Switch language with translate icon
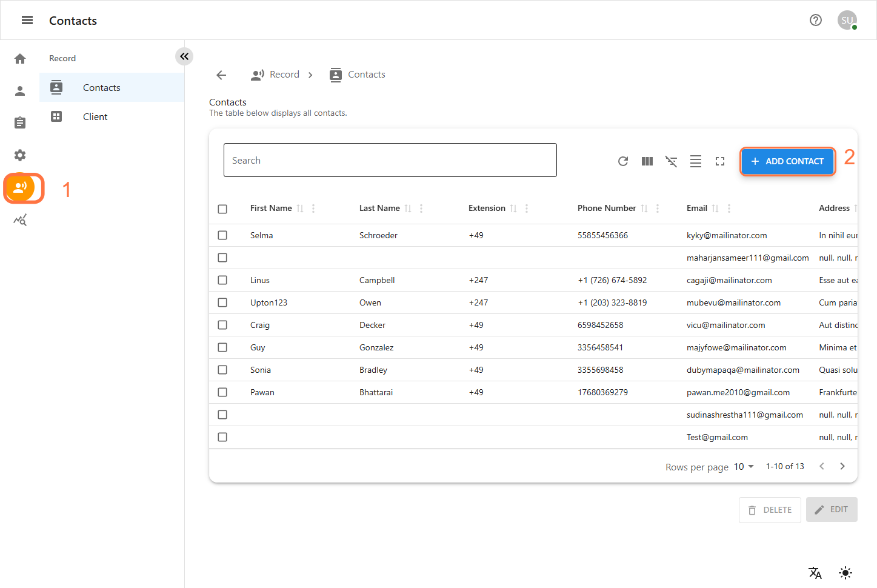Image resolution: width=877 pixels, height=588 pixels. (815, 572)
